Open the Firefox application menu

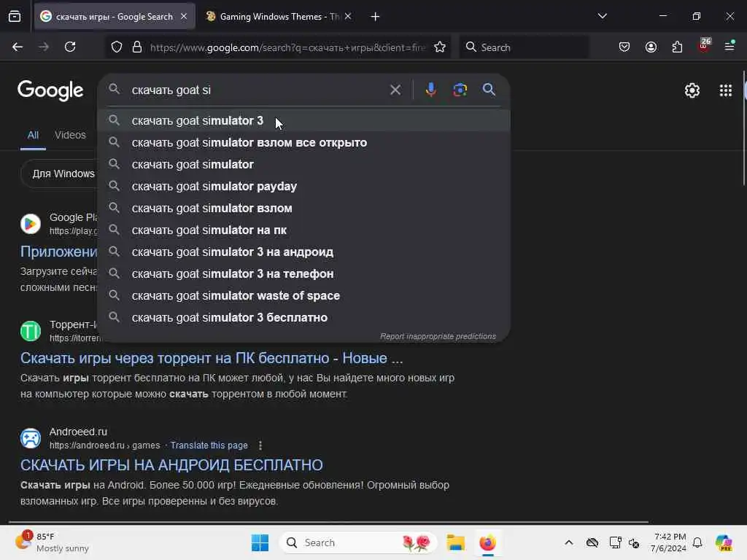pos(729,47)
